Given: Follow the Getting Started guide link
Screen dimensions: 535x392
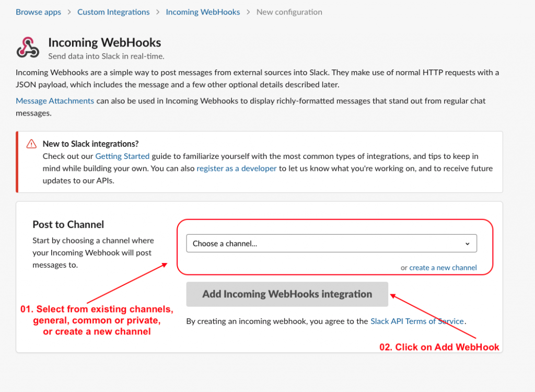Looking at the screenshot, I should pos(122,156).
